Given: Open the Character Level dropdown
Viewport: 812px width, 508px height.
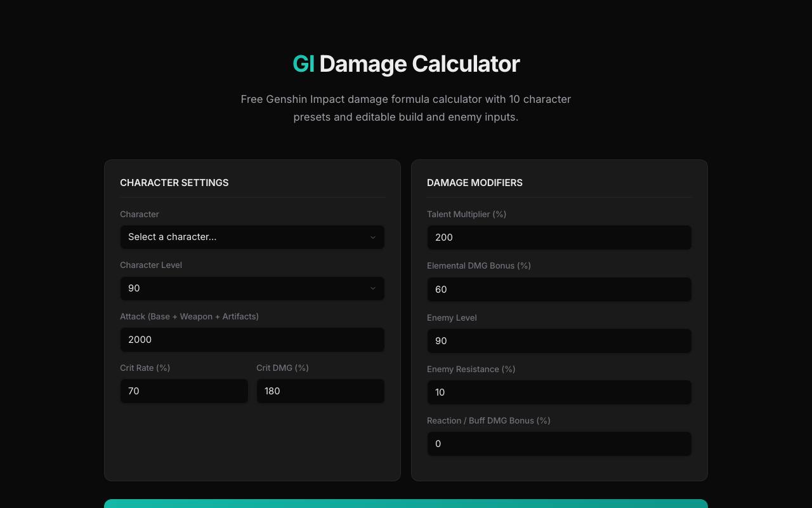Looking at the screenshot, I should point(252,288).
